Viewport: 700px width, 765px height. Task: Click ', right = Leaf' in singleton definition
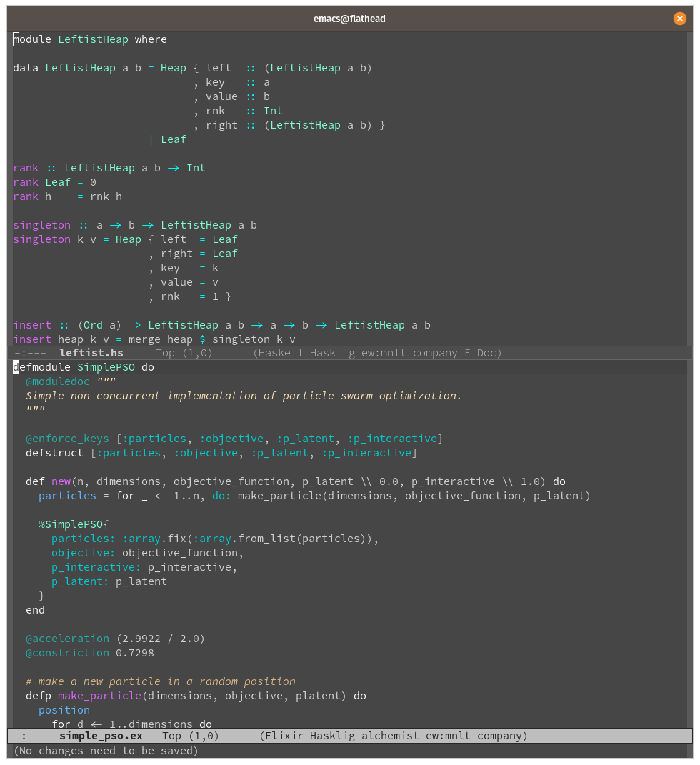tap(193, 254)
